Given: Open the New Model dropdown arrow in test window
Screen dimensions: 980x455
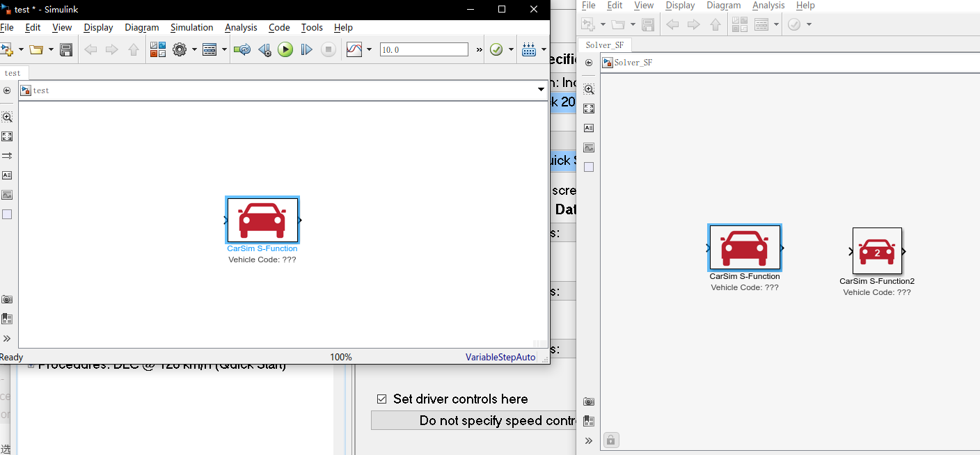Looking at the screenshot, I should [x=21, y=49].
